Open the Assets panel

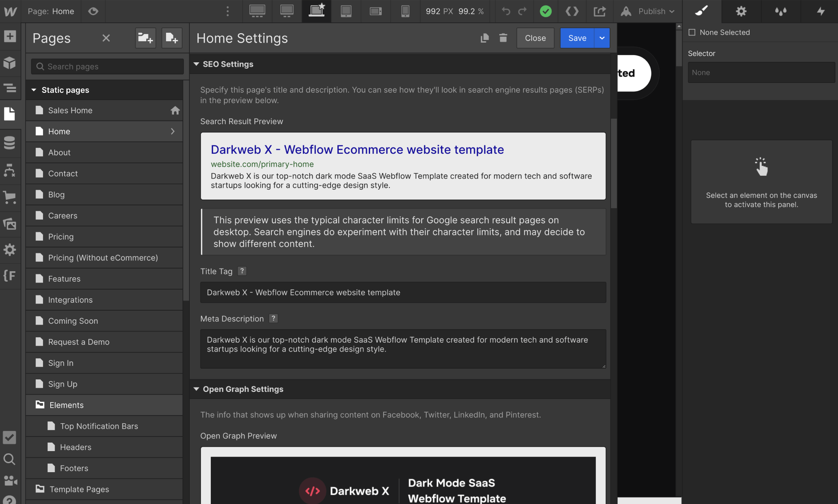[10, 224]
